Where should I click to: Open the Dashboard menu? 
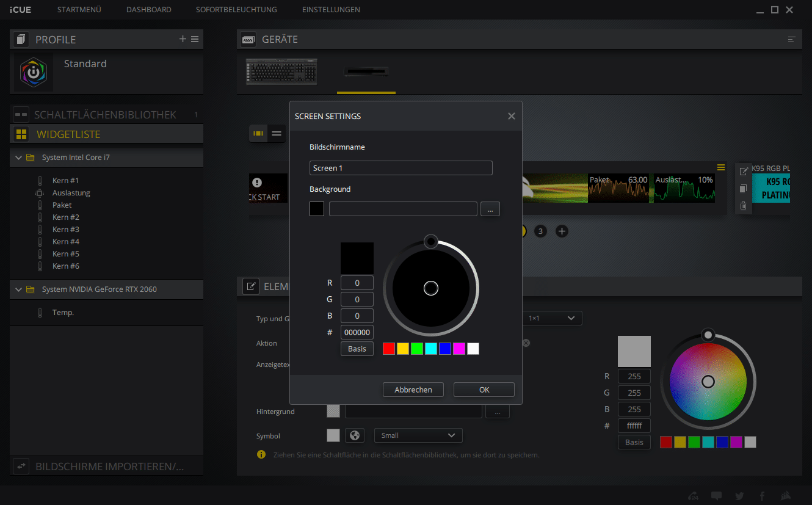point(148,10)
